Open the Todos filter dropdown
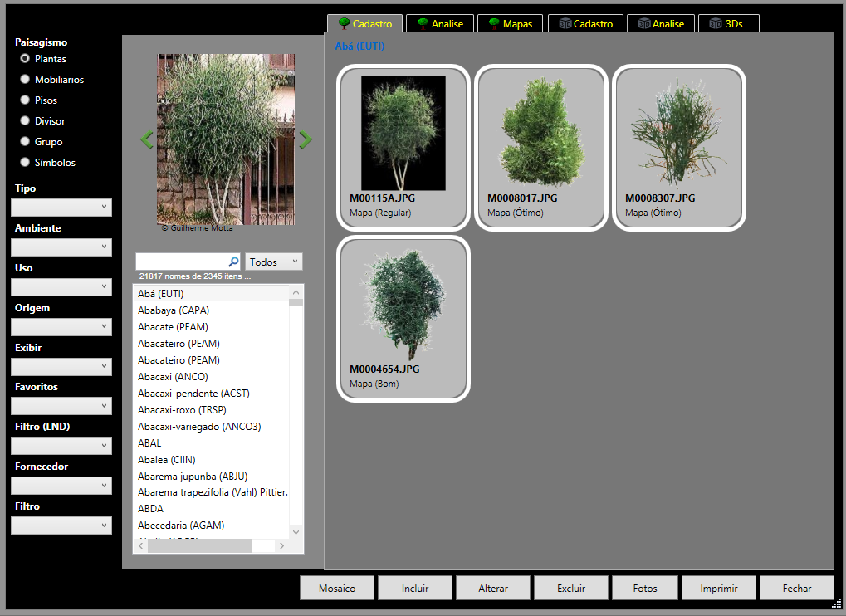 274,262
